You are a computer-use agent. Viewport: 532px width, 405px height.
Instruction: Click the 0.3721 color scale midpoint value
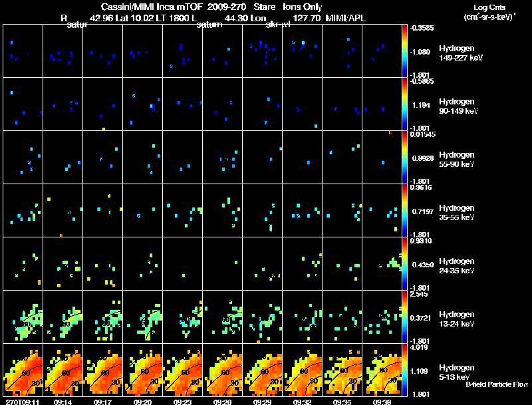click(x=420, y=318)
